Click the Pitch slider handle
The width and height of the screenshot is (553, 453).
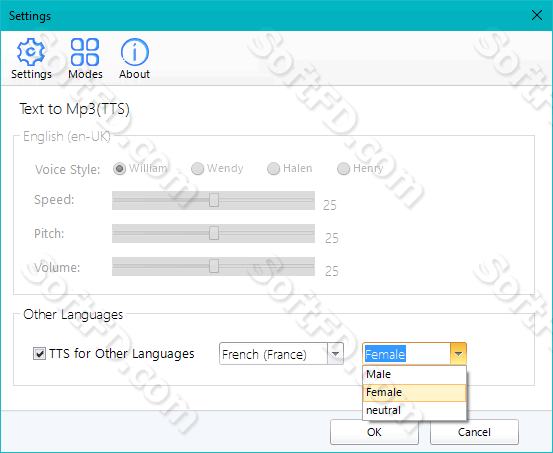(x=214, y=233)
